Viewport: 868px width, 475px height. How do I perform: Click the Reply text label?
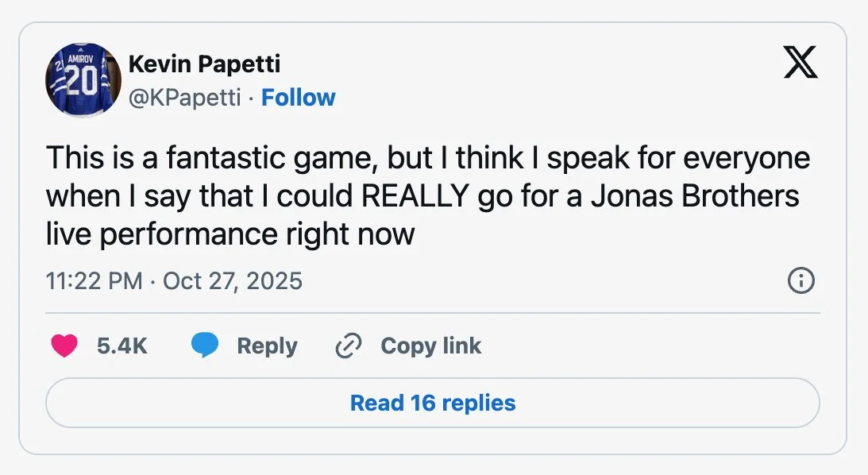point(267,346)
